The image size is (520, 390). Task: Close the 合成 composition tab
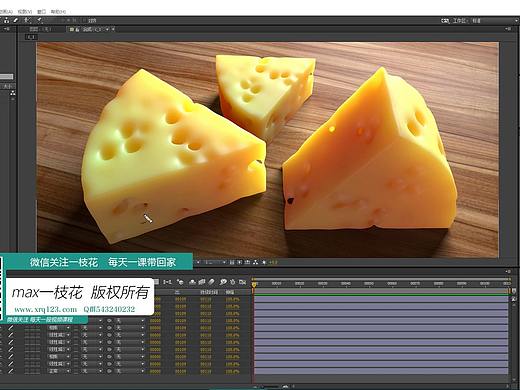coord(113,29)
